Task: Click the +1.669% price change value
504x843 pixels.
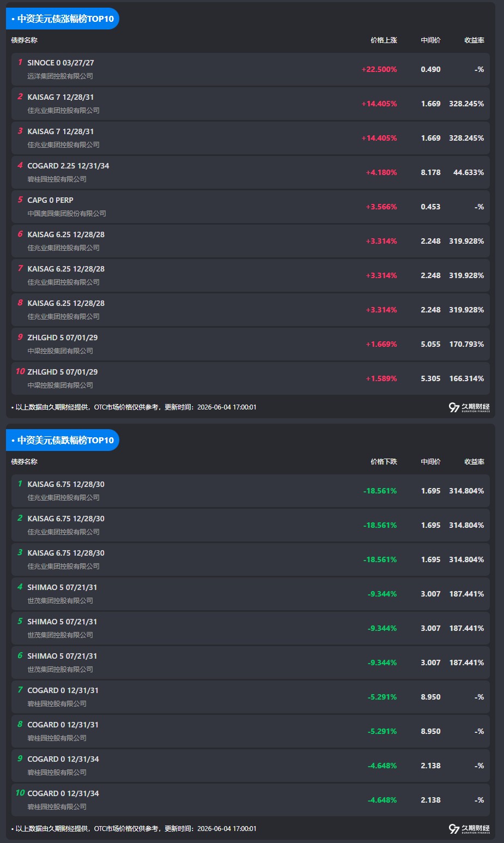Action: [381, 344]
